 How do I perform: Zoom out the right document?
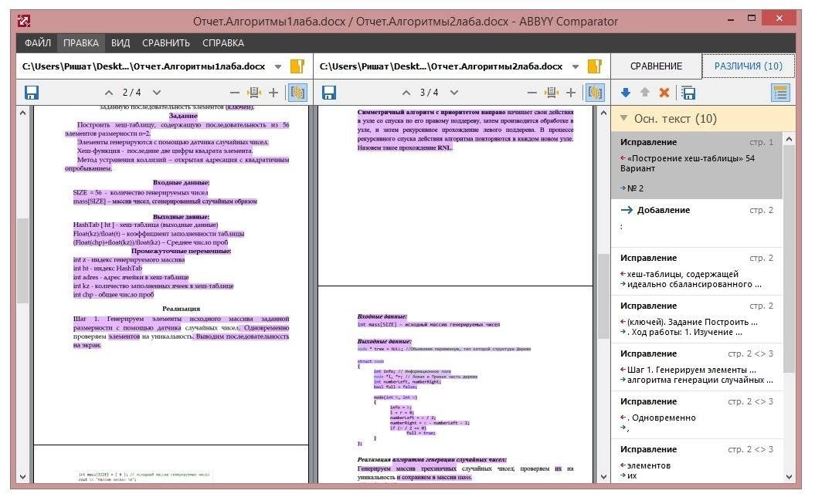pos(531,93)
